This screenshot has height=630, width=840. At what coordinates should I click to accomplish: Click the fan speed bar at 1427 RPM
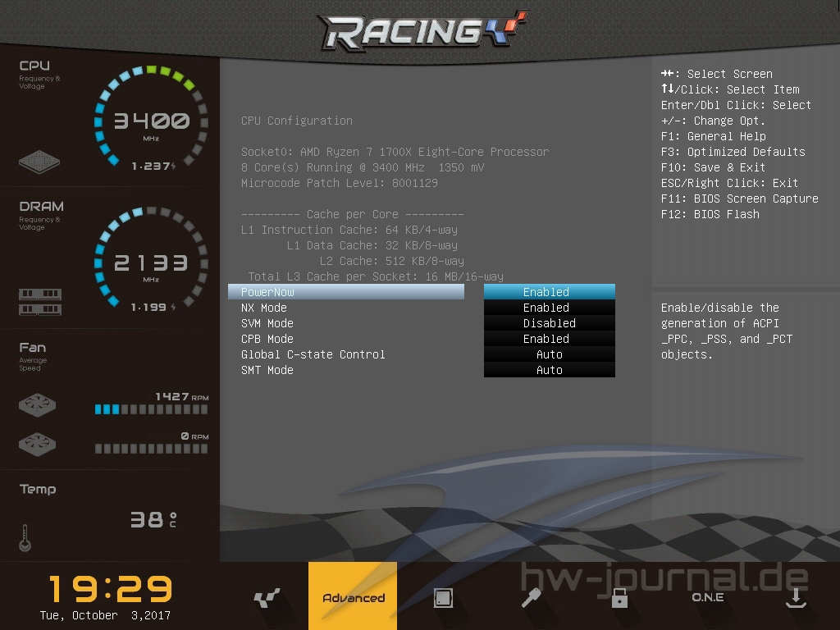(x=151, y=409)
